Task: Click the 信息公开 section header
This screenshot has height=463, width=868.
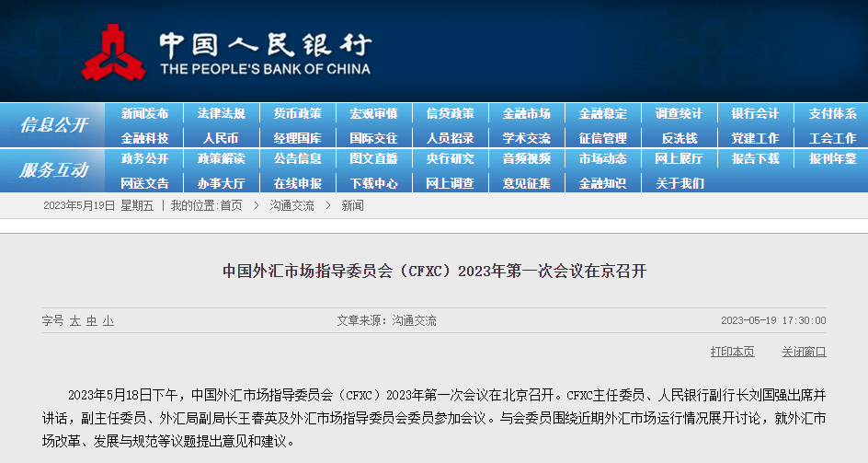Action: 53,125
